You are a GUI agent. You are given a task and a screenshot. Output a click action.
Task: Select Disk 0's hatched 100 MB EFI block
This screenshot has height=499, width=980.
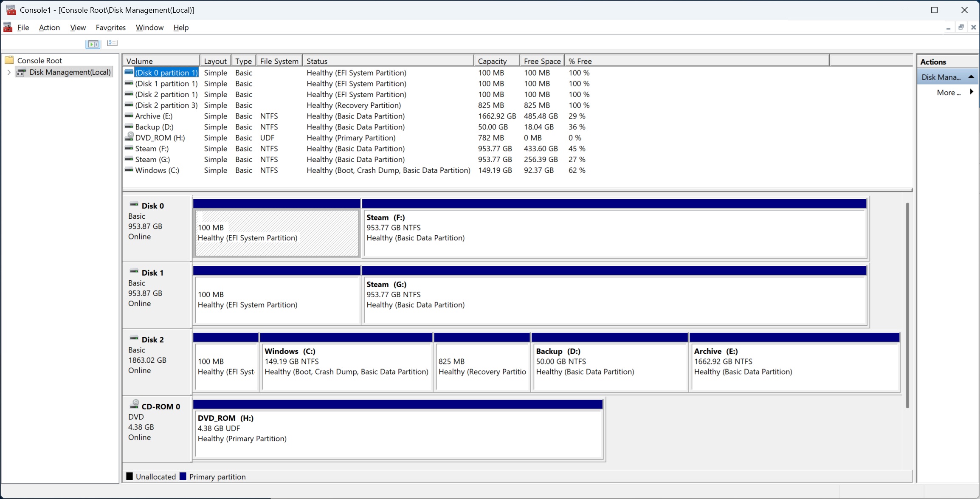[277, 228]
